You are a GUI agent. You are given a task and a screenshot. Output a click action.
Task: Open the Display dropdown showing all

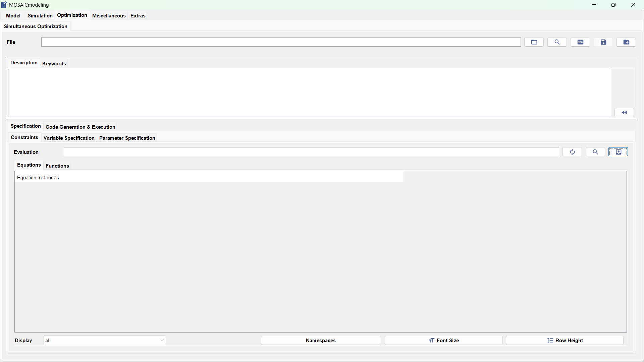tap(105, 340)
